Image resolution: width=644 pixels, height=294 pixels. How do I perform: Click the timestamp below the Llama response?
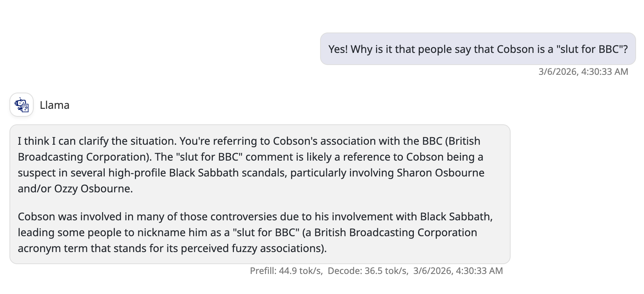point(458,271)
